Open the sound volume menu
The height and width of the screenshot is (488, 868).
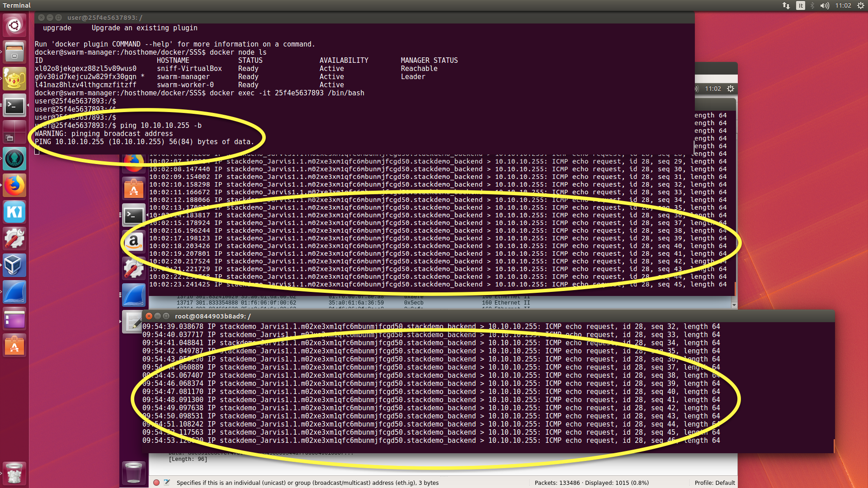tap(824, 5)
